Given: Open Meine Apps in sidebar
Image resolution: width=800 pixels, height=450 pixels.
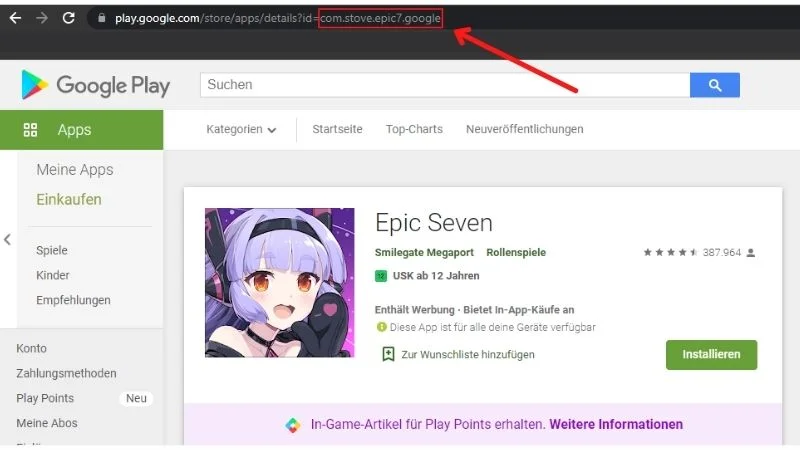Looking at the screenshot, I should [75, 169].
